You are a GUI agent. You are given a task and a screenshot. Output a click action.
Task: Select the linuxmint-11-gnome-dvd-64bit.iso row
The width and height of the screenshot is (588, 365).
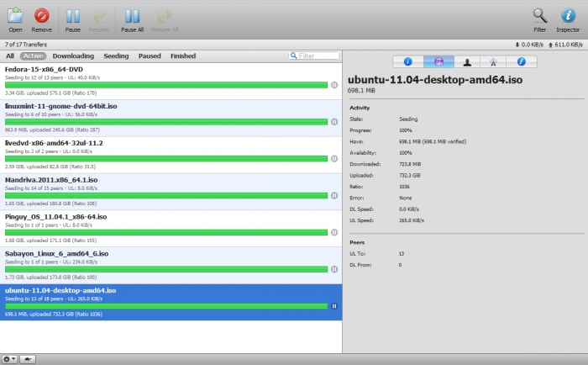171,118
